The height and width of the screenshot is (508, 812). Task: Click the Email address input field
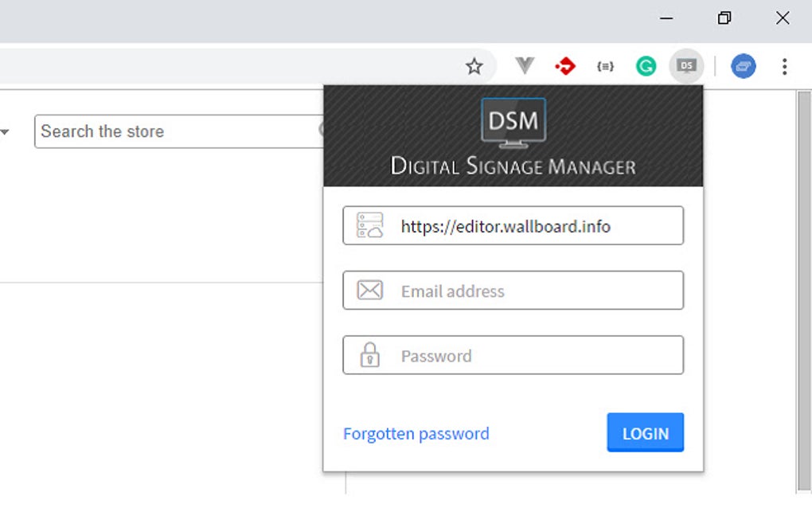click(x=513, y=290)
